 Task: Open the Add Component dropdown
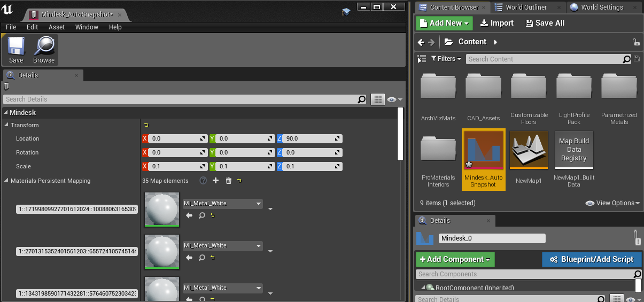[455, 260]
